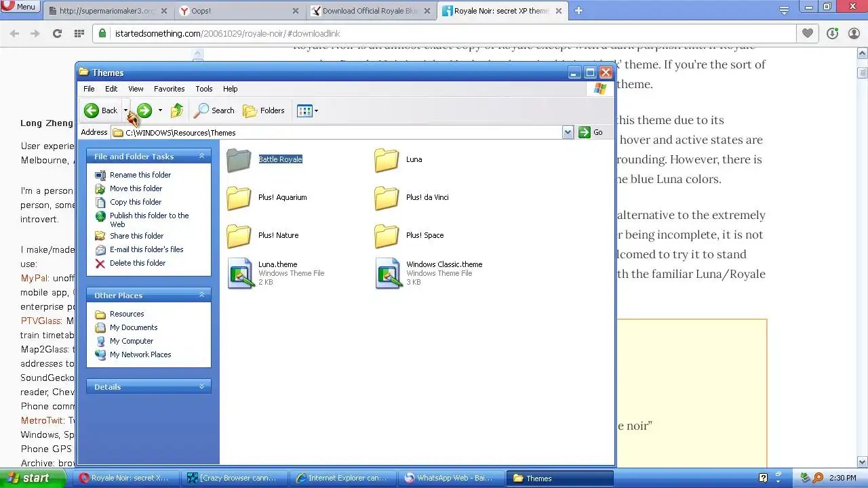Switch to Download Official Royale Blue tab

[370, 10]
